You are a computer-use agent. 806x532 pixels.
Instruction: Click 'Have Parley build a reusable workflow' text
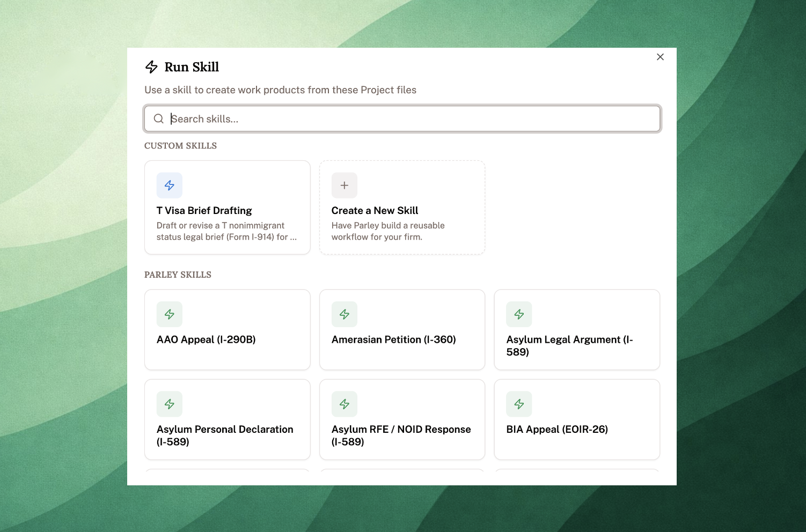point(388,231)
